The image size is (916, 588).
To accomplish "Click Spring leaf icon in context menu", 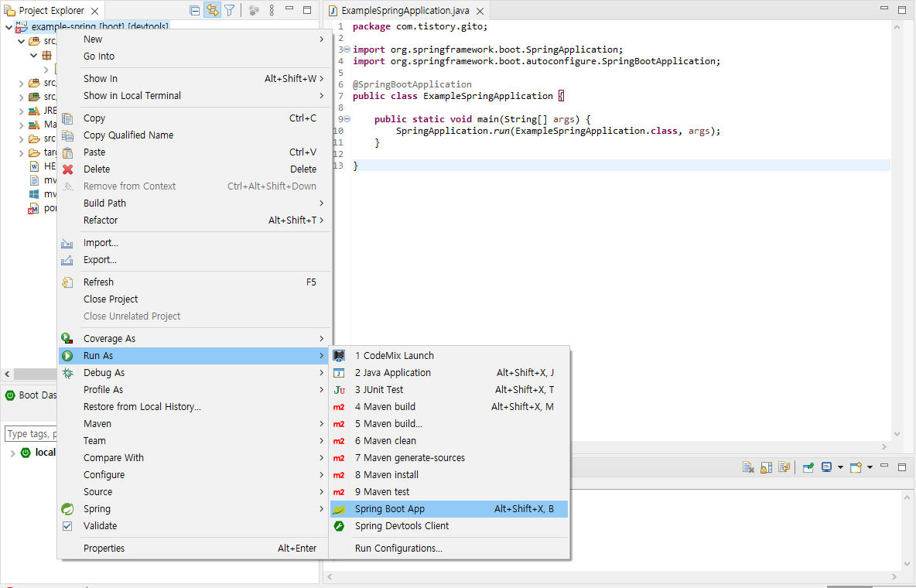I will tap(67, 509).
